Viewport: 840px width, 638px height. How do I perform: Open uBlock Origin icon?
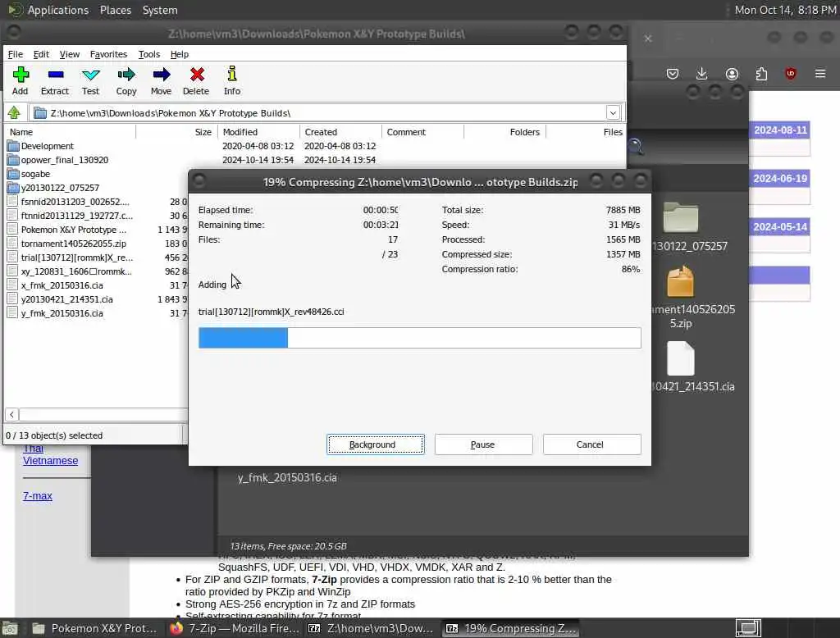point(791,74)
